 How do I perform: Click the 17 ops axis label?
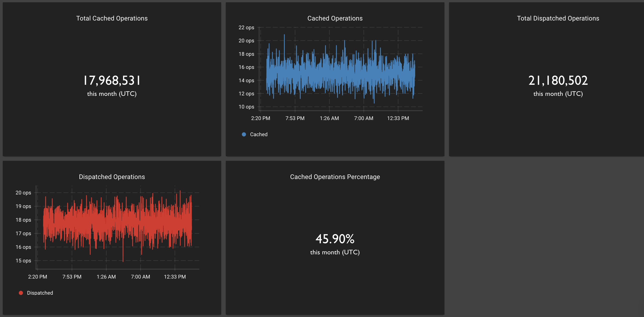pyautogui.click(x=23, y=233)
